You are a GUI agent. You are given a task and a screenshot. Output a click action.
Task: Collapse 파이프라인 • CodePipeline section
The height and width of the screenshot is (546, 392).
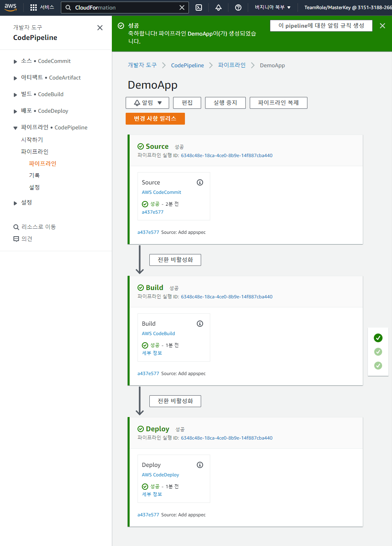click(15, 128)
